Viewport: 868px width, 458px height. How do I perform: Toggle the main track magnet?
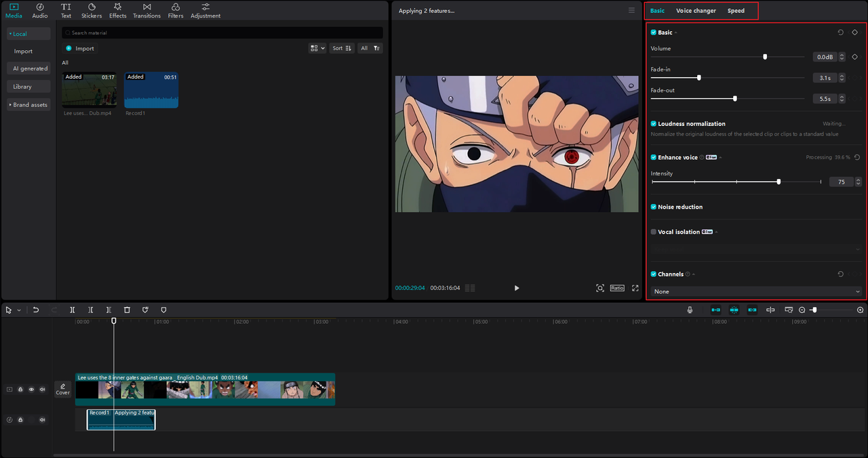(715, 310)
